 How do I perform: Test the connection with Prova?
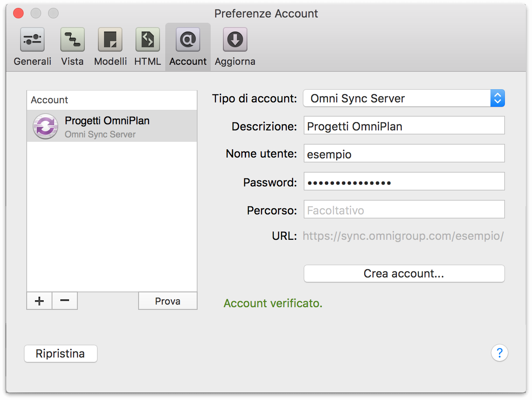(167, 301)
